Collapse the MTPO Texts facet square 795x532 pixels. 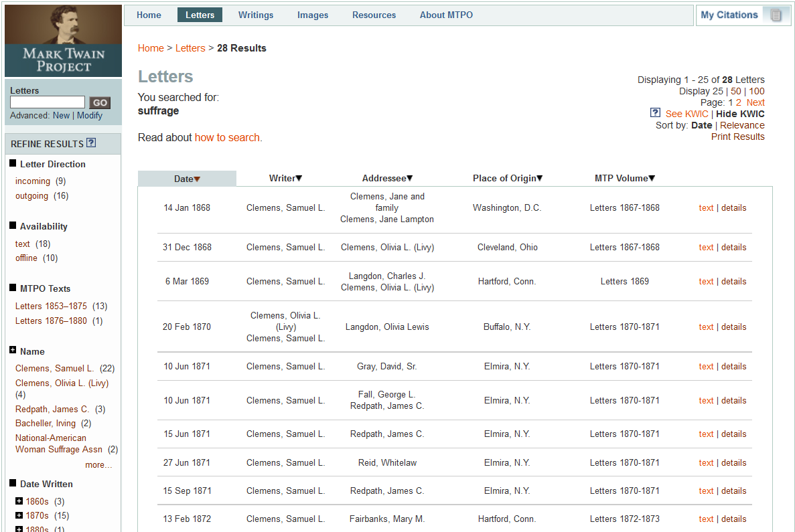coord(13,287)
